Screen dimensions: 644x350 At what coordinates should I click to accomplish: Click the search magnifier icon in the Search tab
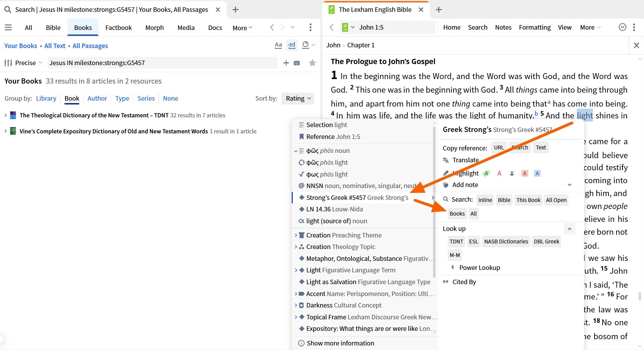[8, 9]
